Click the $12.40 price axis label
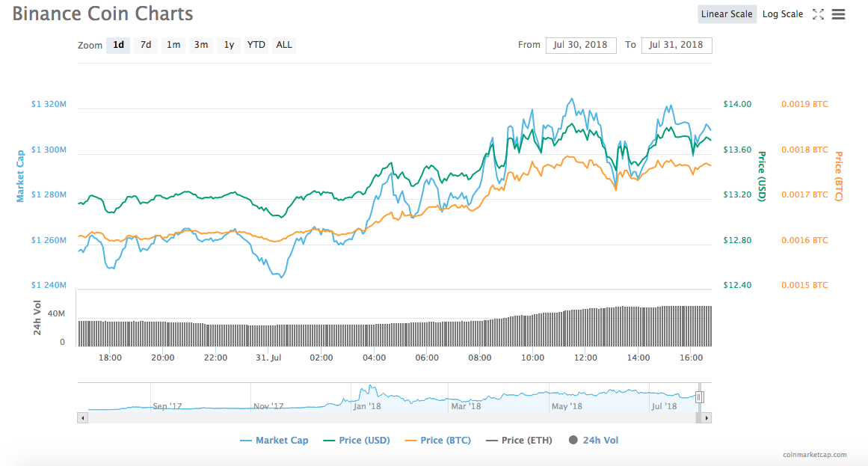The width and height of the screenshot is (868, 466). point(737,286)
